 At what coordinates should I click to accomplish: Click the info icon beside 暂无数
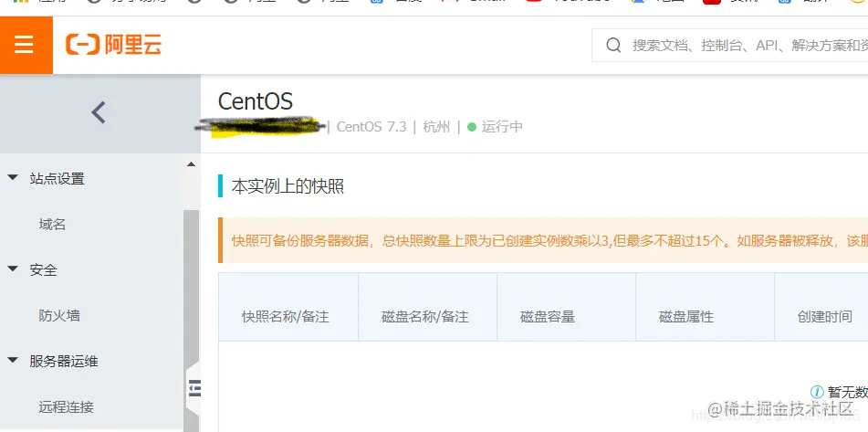coord(817,392)
